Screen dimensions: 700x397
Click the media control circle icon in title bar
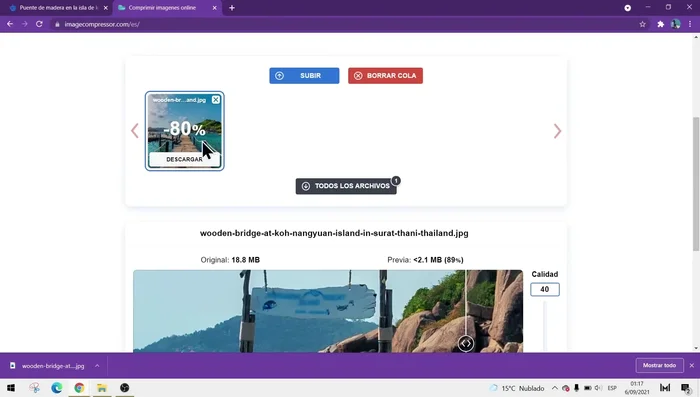pos(627,8)
